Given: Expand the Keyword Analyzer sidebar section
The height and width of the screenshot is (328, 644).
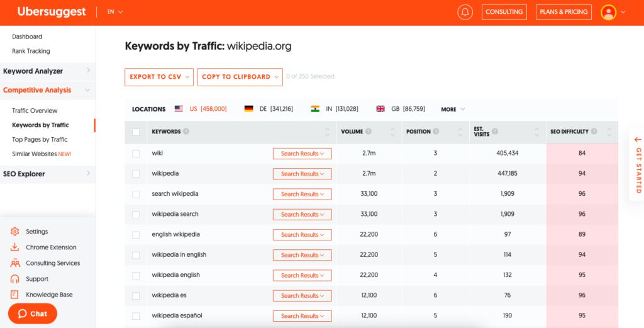Looking at the screenshot, I should pos(48,71).
